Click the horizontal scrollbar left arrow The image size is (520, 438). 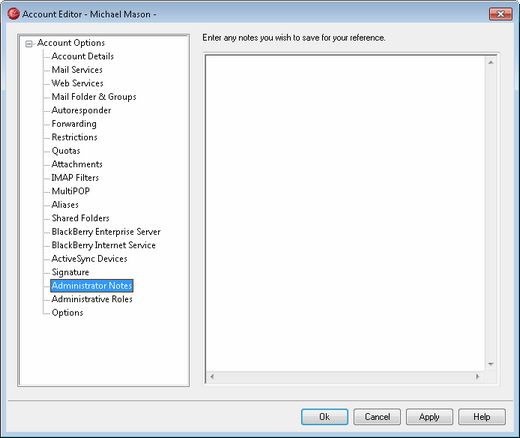[x=212, y=377]
